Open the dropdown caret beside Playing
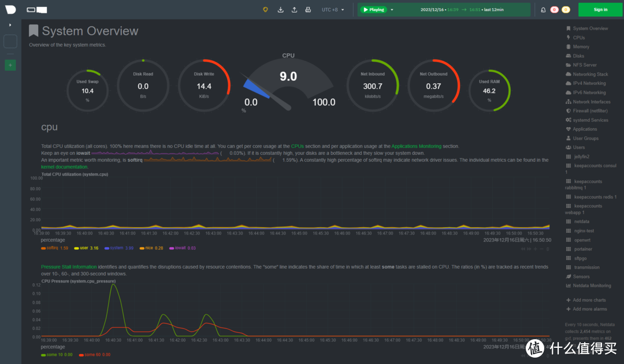Image resolution: width=624 pixels, height=364 pixels. coord(392,10)
